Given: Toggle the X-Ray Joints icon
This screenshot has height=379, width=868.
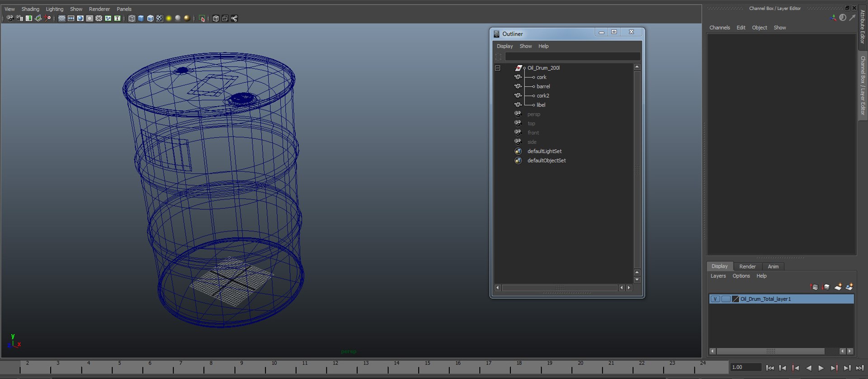Looking at the screenshot, I should pyautogui.click(x=234, y=18).
